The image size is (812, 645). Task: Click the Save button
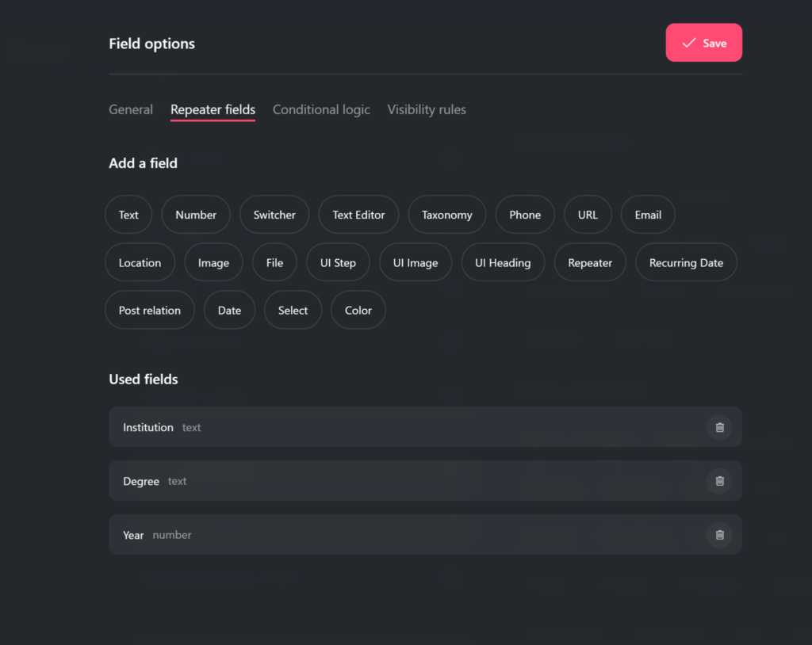pyautogui.click(x=703, y=43)
